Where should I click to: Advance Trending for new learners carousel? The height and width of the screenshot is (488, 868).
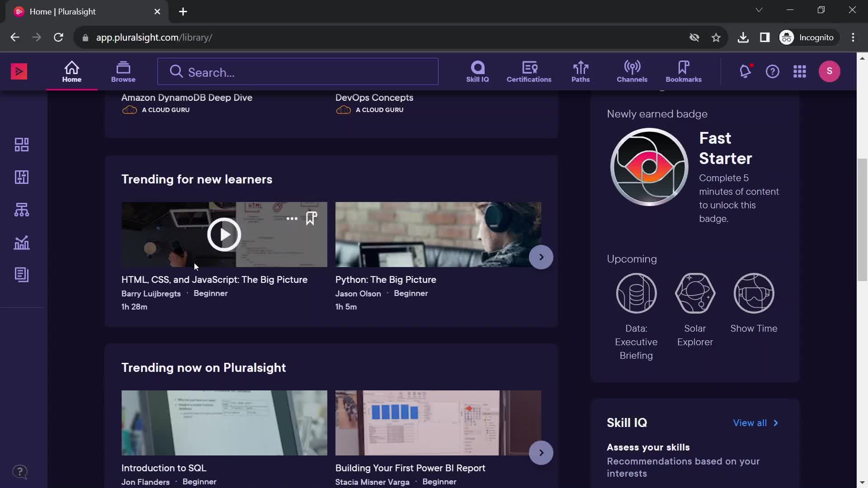[x=541, y=257]
